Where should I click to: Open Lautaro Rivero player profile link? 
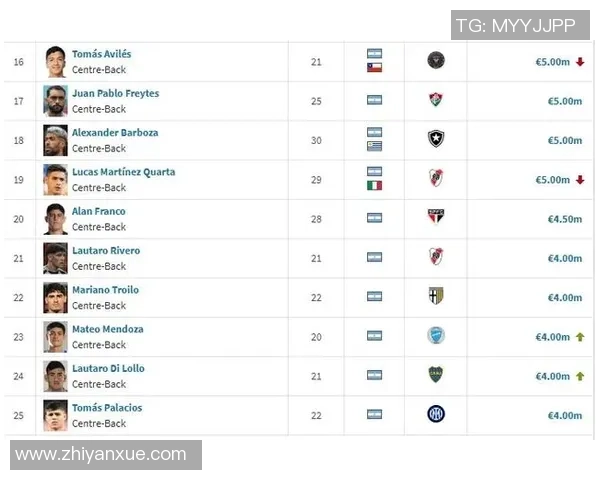106,250
